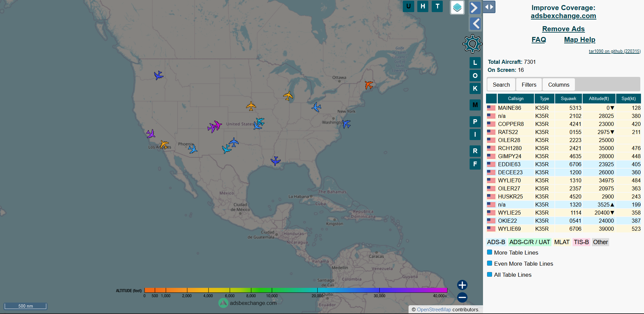
Task: Select the DECEE23 table row
Action: [563, 172]
